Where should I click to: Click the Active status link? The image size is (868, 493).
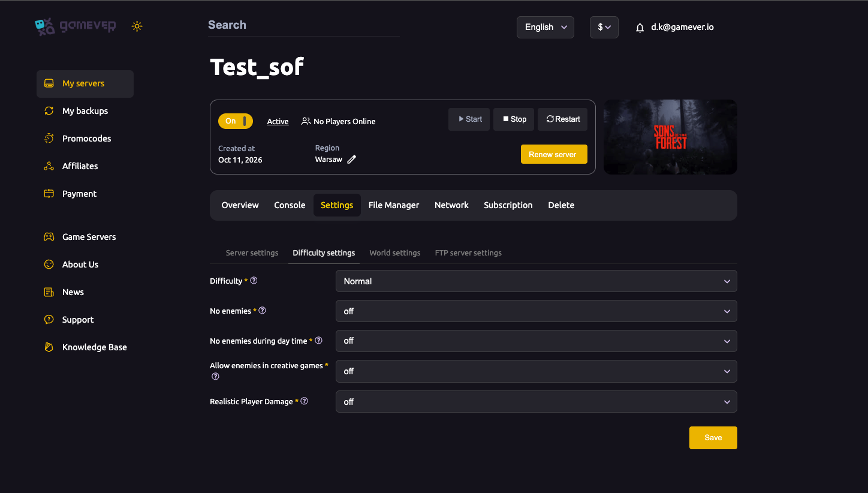point(278,122)
